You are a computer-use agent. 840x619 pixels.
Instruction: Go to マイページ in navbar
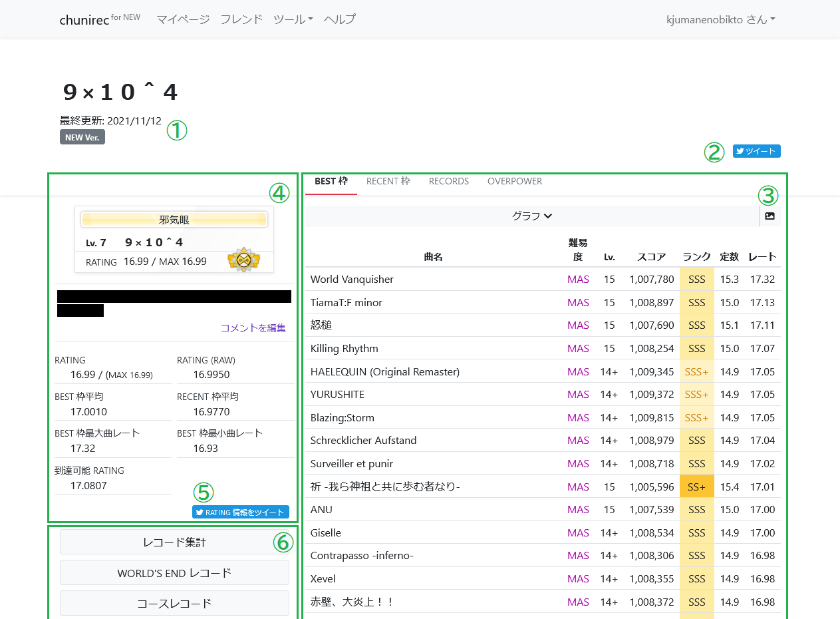183,19
